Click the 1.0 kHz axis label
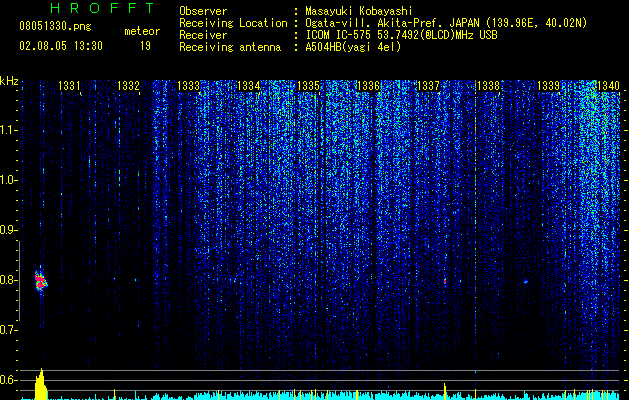629x400 pixels. 7,180
